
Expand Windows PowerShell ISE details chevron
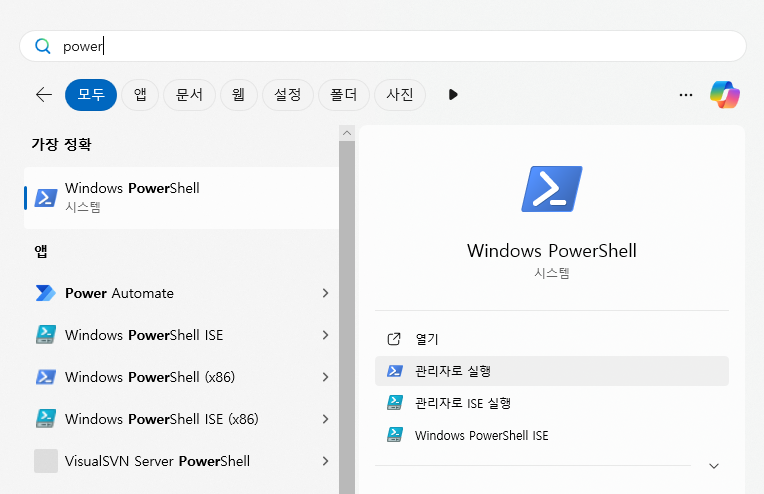click(x=325, y=335)
